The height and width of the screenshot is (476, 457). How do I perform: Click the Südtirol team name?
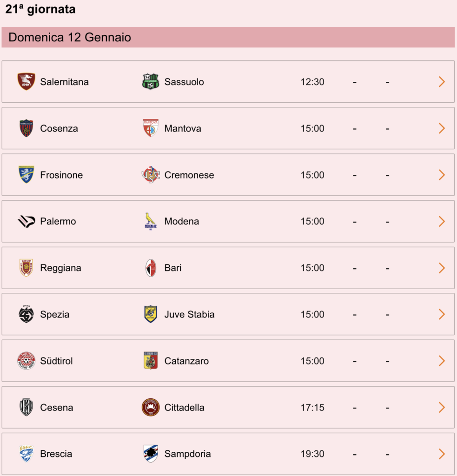click(x=56, y=361)
